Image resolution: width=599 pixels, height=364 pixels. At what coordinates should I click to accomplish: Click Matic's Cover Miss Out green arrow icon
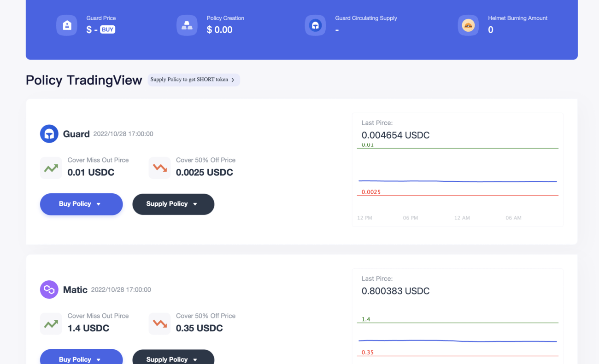pyautogui.click(x=51, y=324)
